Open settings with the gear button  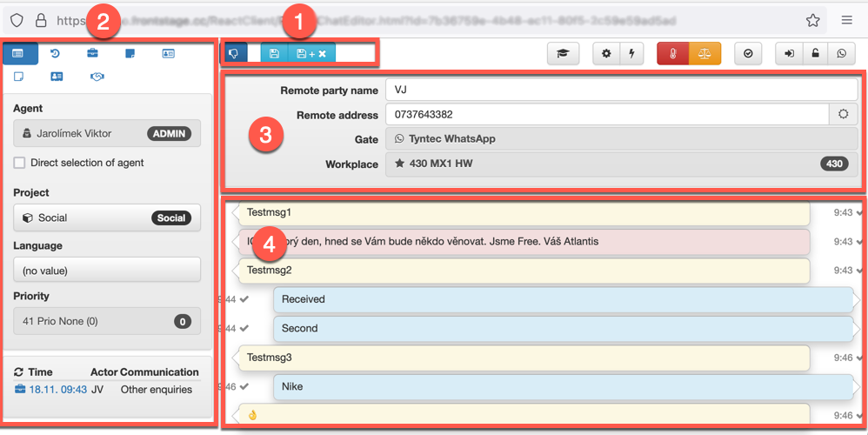(606, 54)
